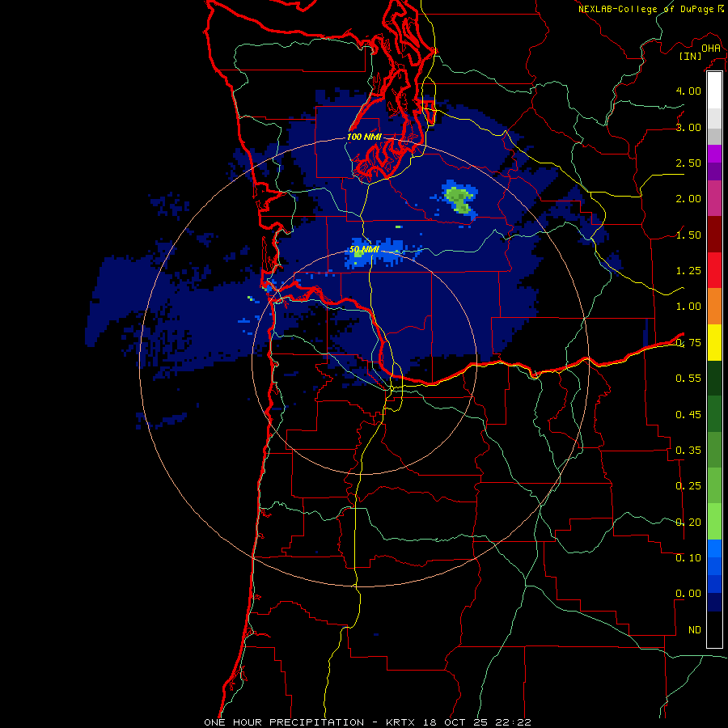Viewport: 728px width, 728px height.
Task: Click the 2.00 legend value
Action: tap(688, 199)
